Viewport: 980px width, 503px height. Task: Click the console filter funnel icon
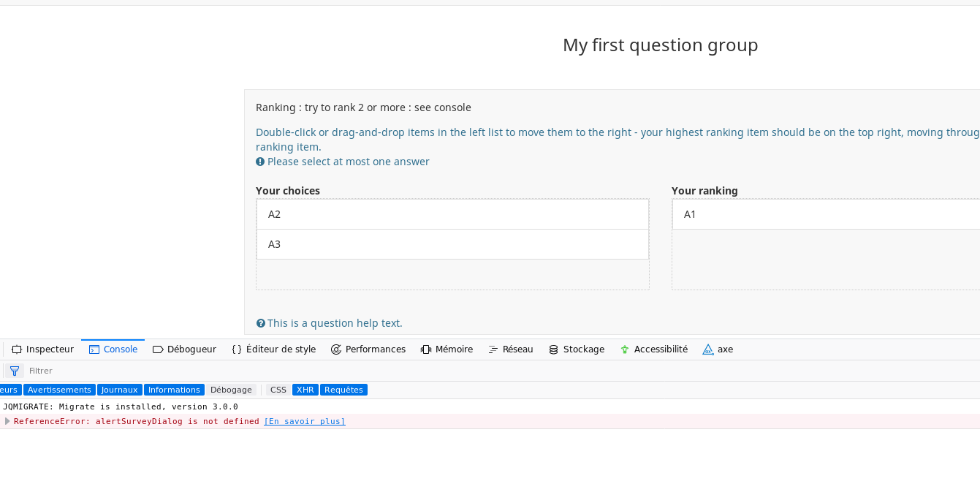14,371
